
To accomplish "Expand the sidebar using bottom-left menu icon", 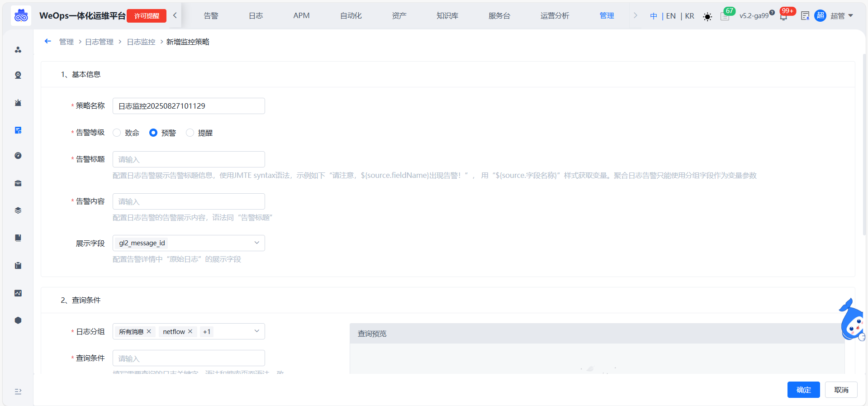I will click(x=18, y=392).
